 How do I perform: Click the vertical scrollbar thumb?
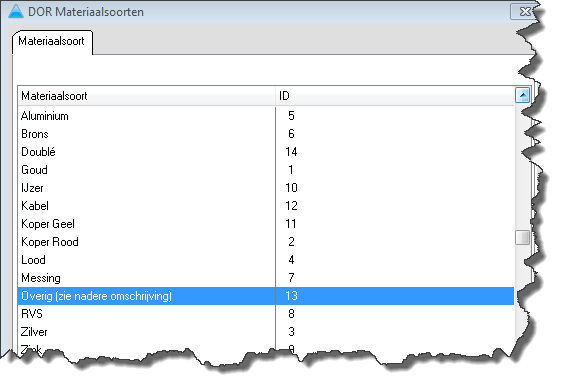pos(522,238)
